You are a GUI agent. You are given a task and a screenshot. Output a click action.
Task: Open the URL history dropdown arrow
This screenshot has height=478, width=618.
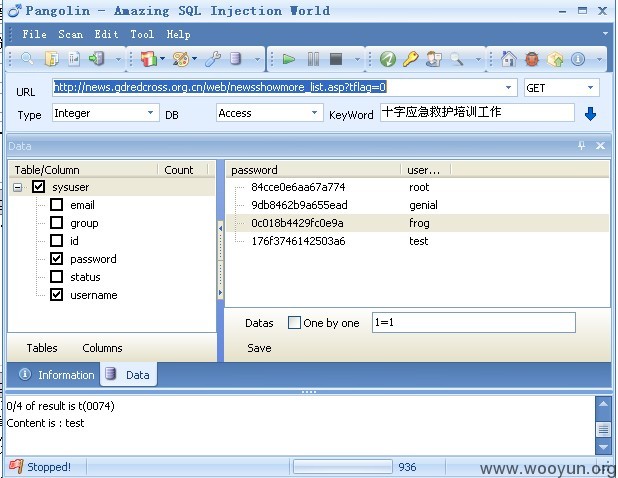(x=509, y=87)
